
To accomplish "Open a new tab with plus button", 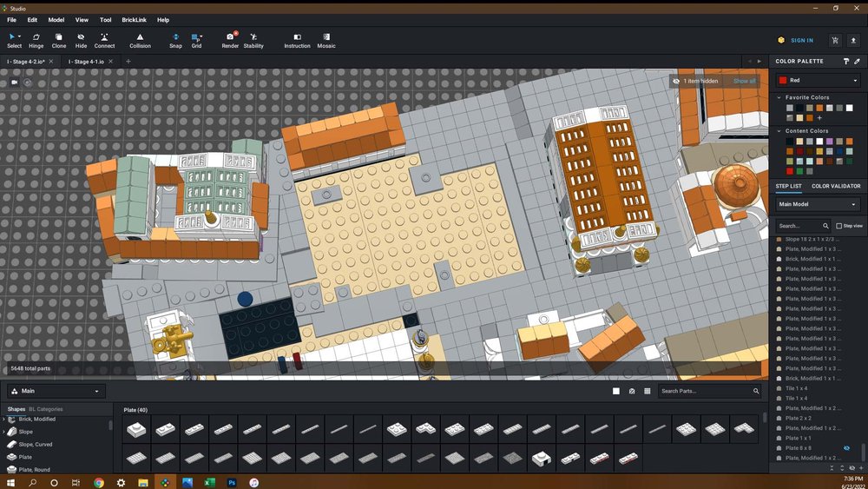I will click(x=128, y=62).
